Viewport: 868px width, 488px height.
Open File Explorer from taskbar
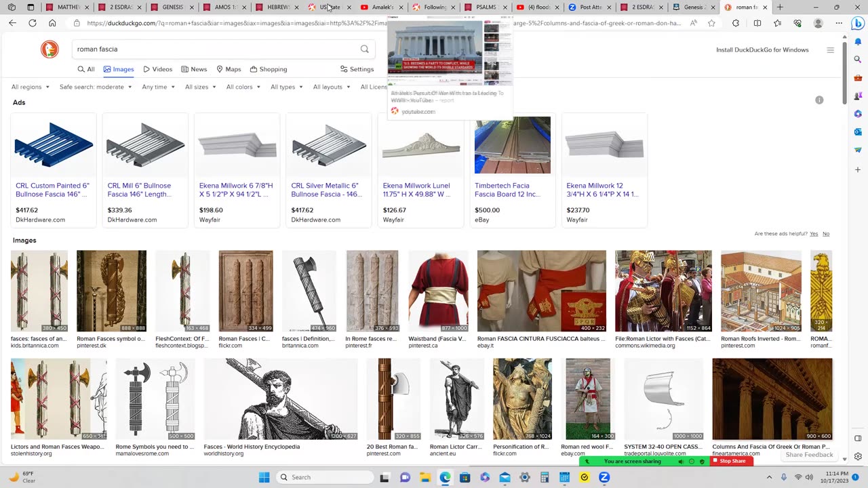(425, 477)
